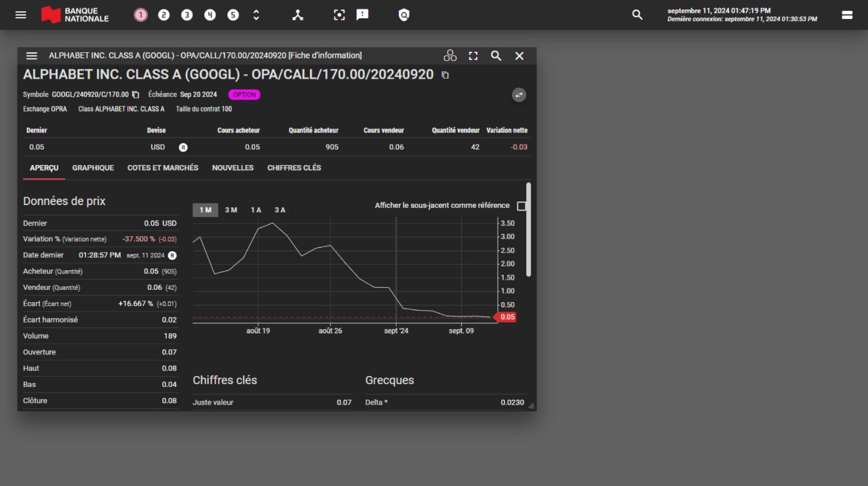Select the 1 M chart range
The width and height of the screenshot is (868, 486).
pyautogui.click(x=205, y=210)
